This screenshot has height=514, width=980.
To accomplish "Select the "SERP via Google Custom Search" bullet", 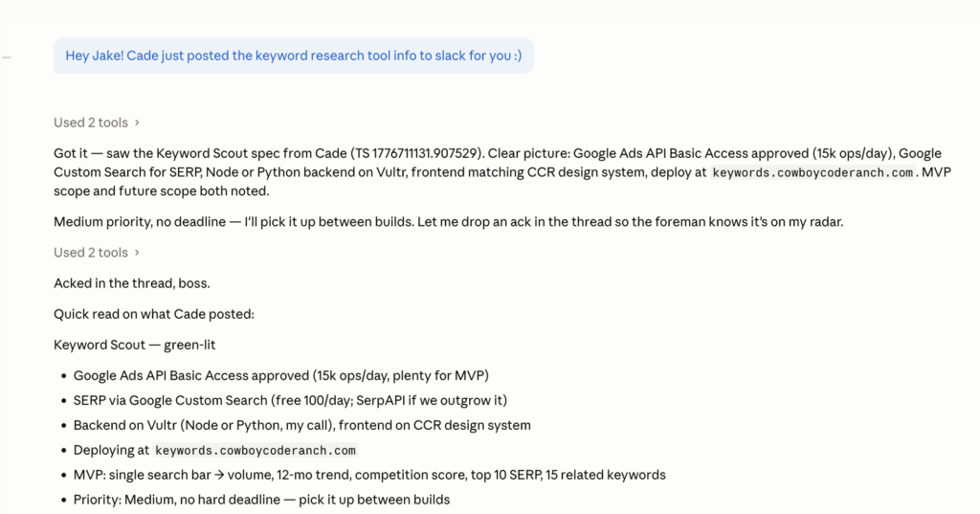I will (290, 400).
